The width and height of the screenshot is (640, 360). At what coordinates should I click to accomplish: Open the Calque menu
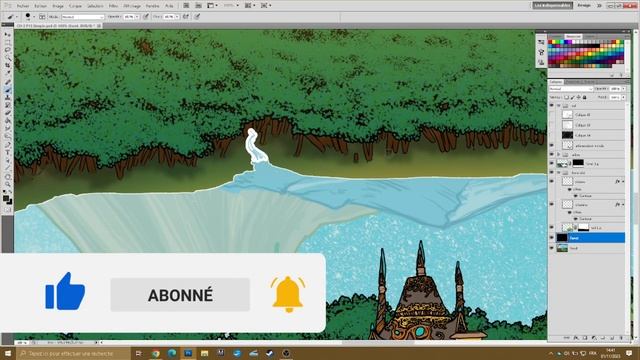click(x=75, y=6)
